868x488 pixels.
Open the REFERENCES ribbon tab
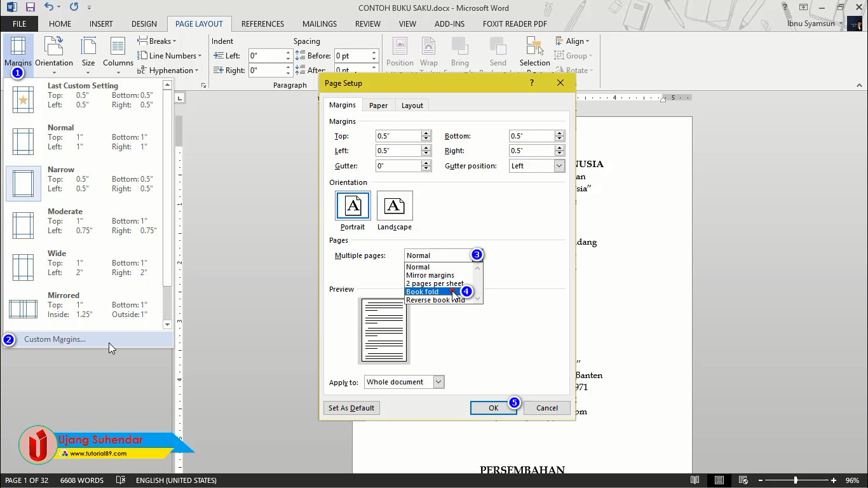[x=262, y=24]
